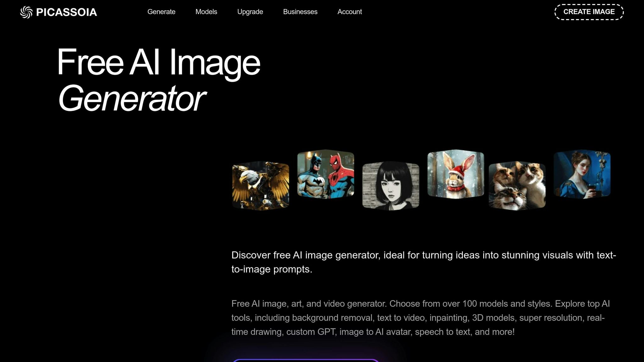This screenshot has width=644, height=362.
Task: Choose the rabbit in Santa hat thumbnail
Action: click(x=455, y=174)
